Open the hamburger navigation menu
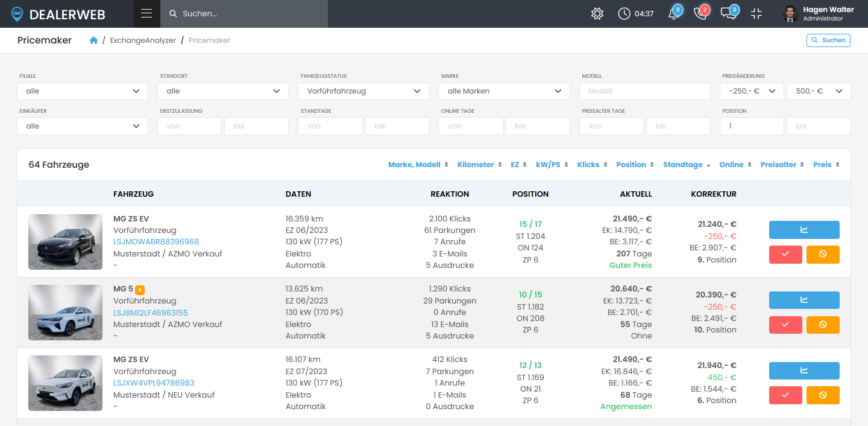 click(x=146, y=13)
